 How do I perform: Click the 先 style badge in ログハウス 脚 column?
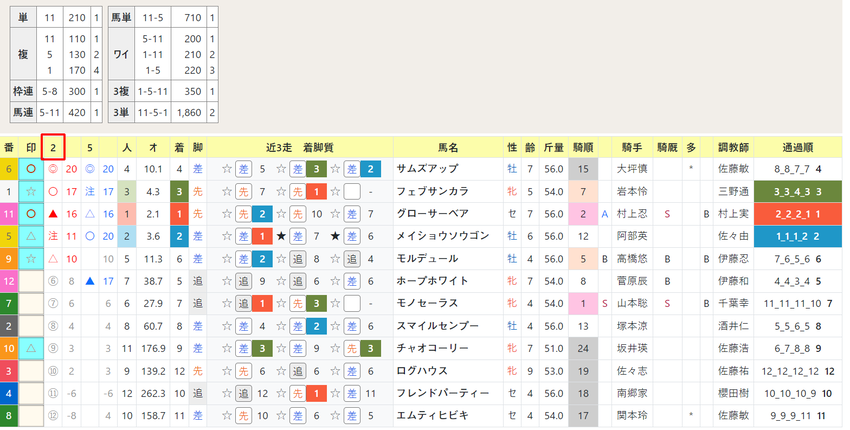(198, 371)
